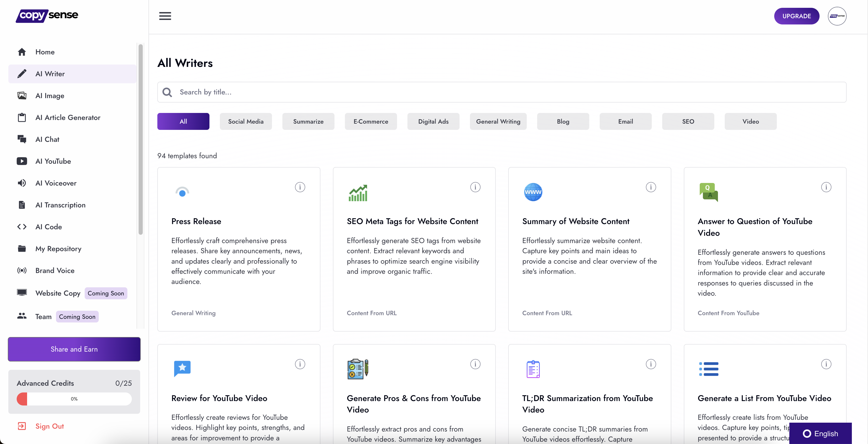
Task: Click the Advanced Credits progress bar
Action: [74, 399]
